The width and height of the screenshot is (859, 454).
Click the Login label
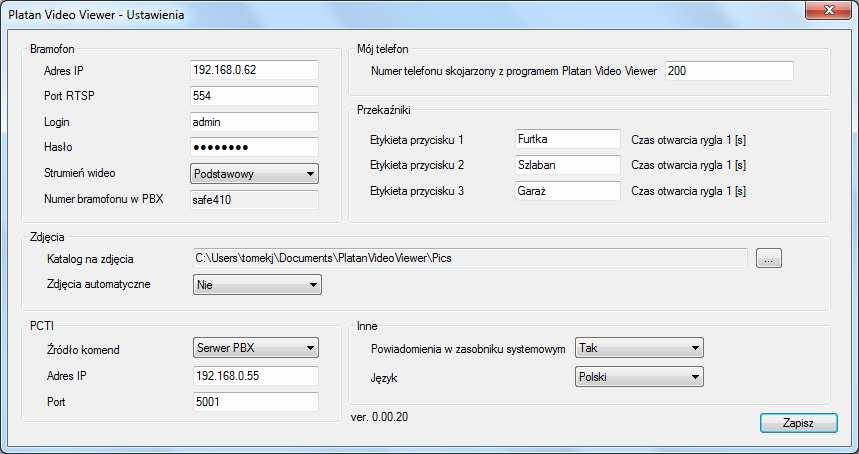click(56, 122)
